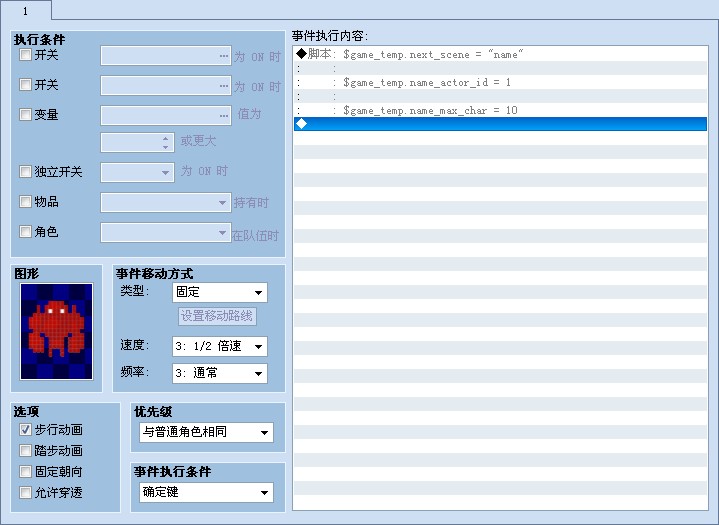This screenshot has height=525, width=719.
Task: Check the 踏步动画 option
Action: (25, 451)
